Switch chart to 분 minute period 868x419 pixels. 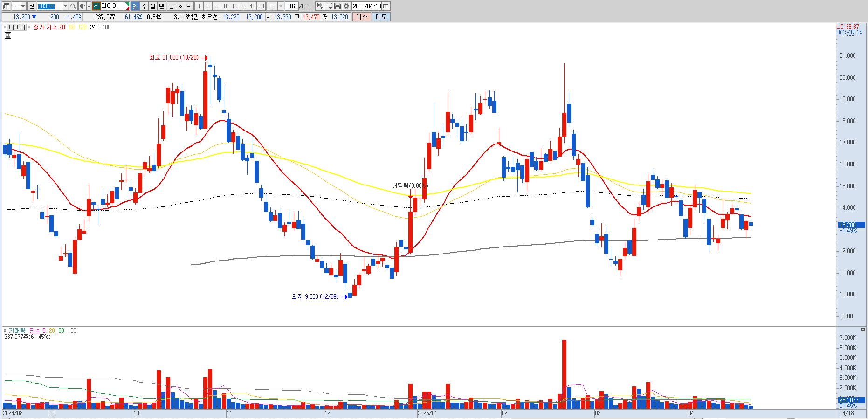tap(171, 6)
